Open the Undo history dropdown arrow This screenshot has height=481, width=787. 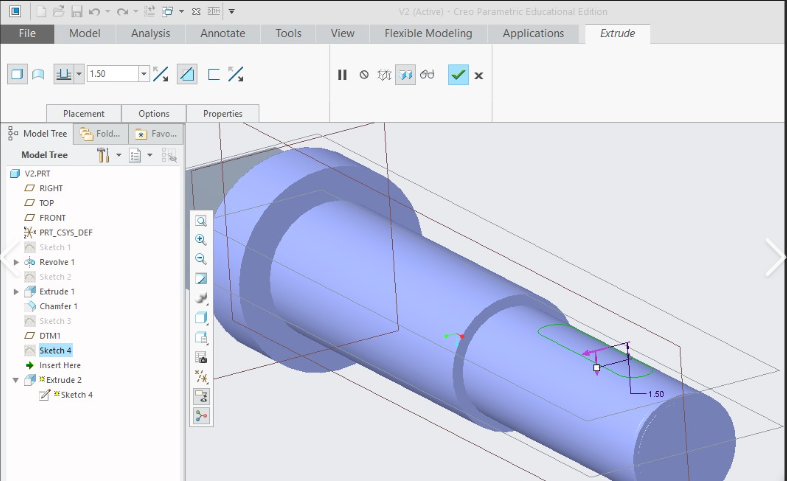pyautogui.click(x=107, y=12)
